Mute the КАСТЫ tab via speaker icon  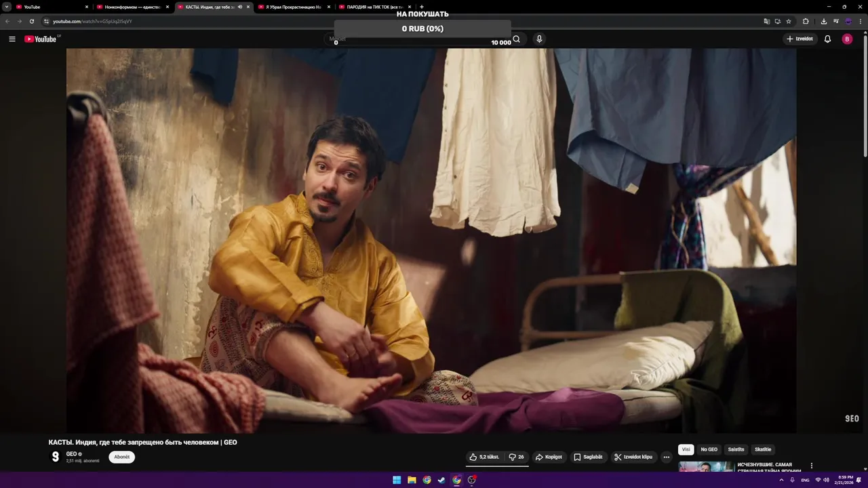[x=239, y=7]
